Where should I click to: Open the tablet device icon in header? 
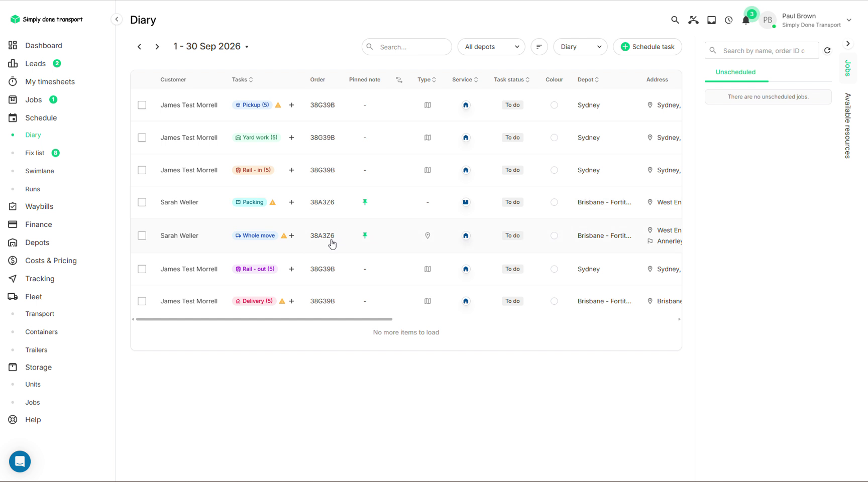712,20
